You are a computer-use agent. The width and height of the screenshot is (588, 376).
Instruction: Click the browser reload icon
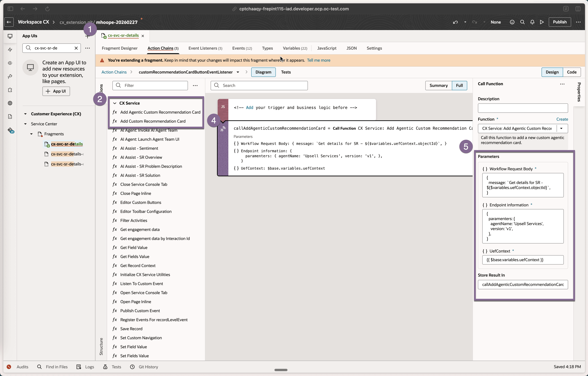coord(47,9)
